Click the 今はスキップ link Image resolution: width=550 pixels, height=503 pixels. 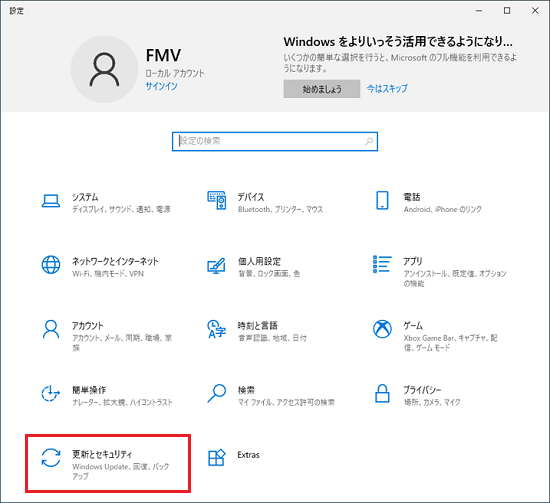pos(387,88)
